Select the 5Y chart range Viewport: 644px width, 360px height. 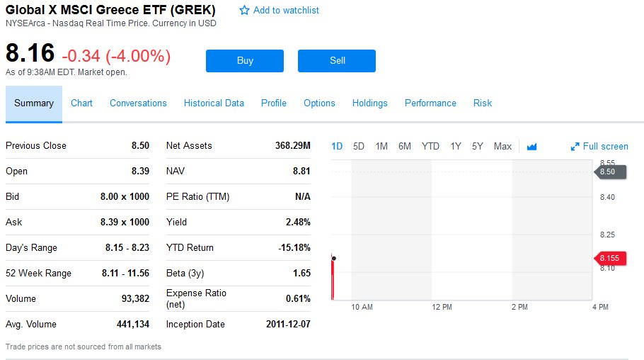477,147
